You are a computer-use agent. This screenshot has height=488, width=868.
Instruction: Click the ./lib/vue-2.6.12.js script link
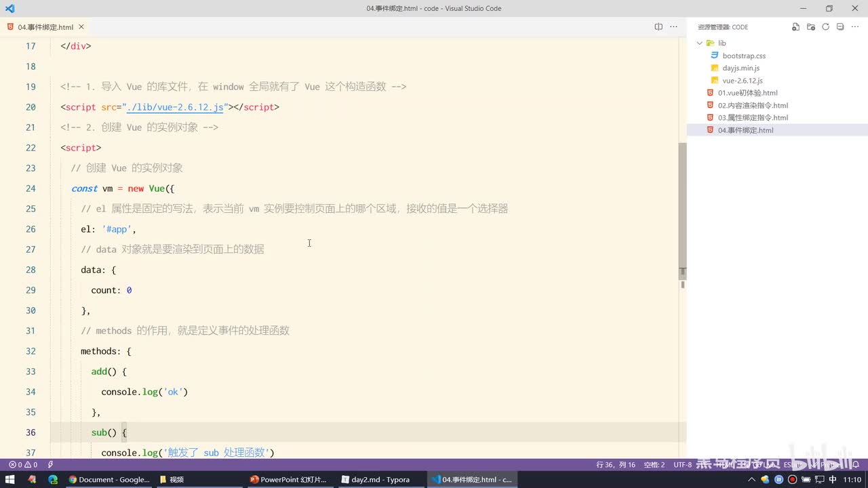coord(175,107)
